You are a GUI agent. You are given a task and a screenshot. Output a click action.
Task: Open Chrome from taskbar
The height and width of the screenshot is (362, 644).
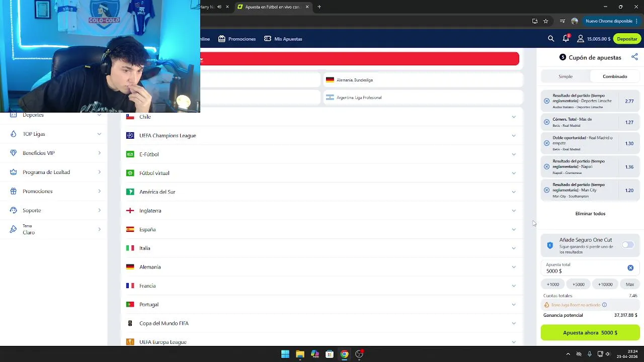[x=344, y=354]
